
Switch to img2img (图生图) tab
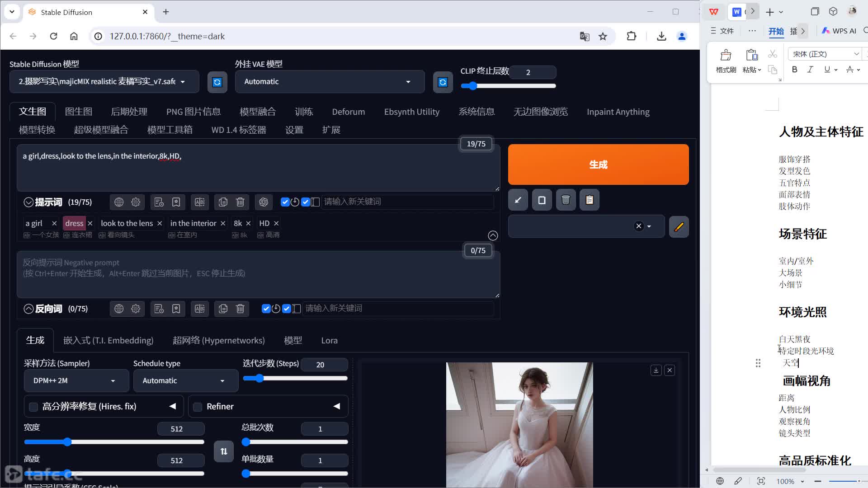click(79, 112)
